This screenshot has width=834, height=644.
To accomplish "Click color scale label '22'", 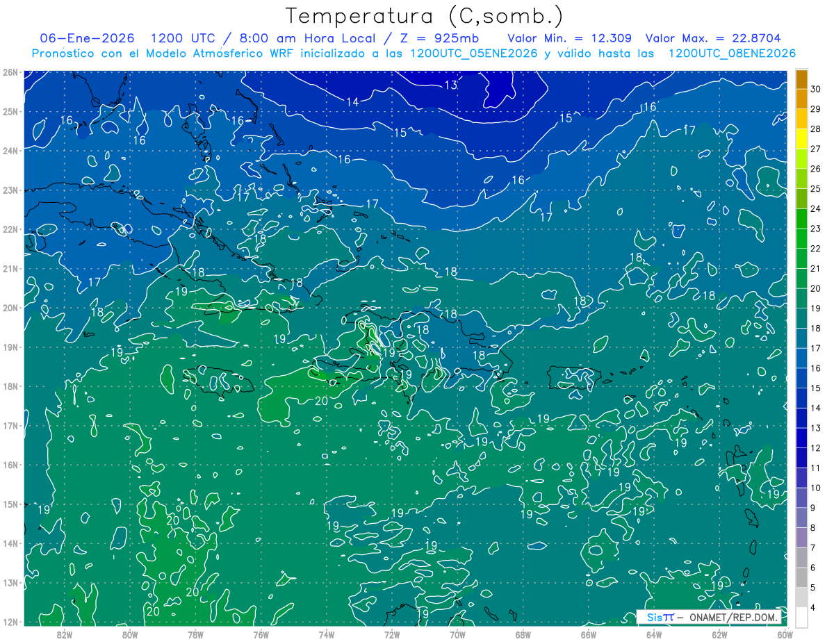I will coord(816,248).
